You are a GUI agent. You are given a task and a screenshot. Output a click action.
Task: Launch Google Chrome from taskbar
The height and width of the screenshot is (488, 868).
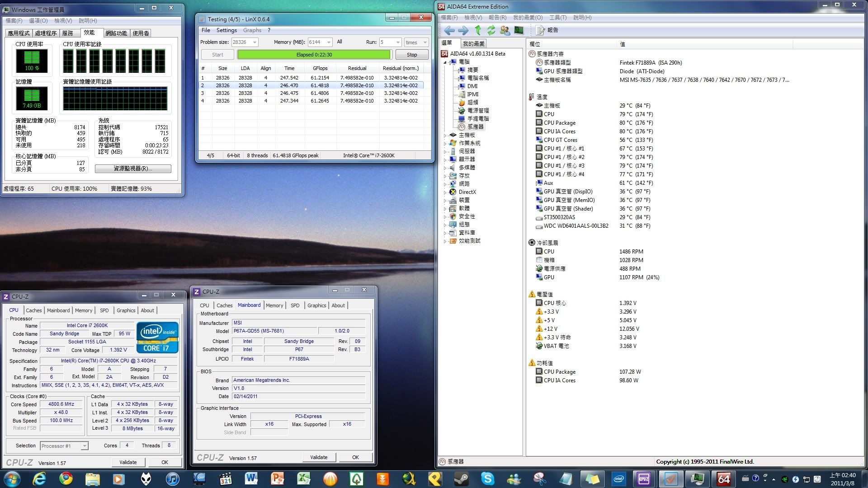(66, 479)
